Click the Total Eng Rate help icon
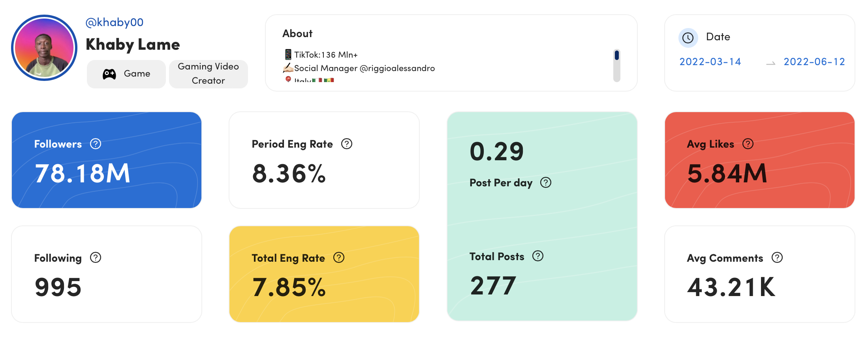868x345 pixels. [x=339, y=258]
